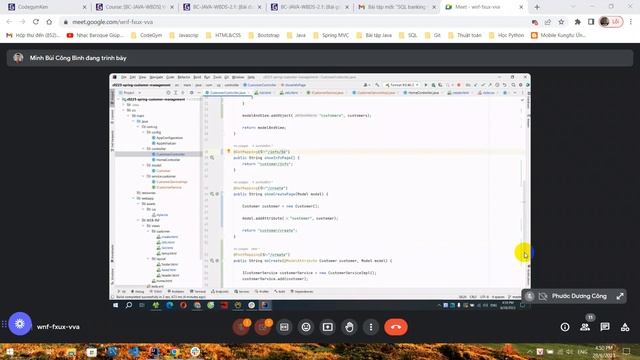Open the Mobile Kungfu bookmark
Viewport: 640px width, 360px height.
pyautogui.click(x=558, y=36)
